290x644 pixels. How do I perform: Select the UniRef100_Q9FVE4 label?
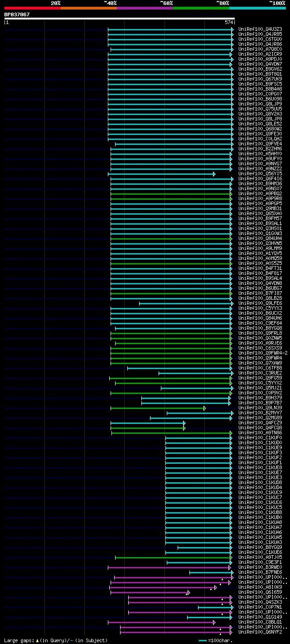260,144
